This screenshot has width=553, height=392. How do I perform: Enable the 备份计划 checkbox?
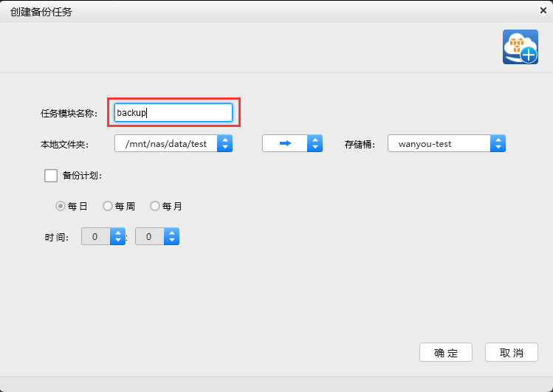[x=51, y=176]
